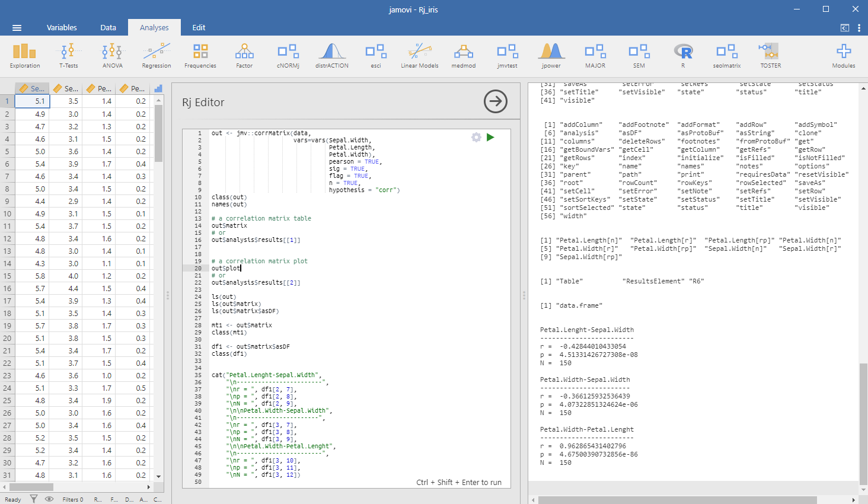
Task: Open the T-Tests analyses menu
Action: pyautogui.click(x=68, y=56)
